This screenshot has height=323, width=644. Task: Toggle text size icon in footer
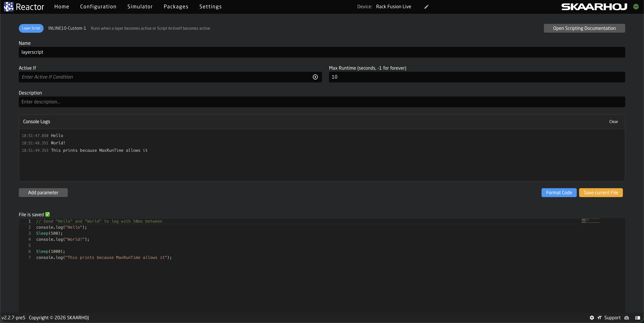599,318
